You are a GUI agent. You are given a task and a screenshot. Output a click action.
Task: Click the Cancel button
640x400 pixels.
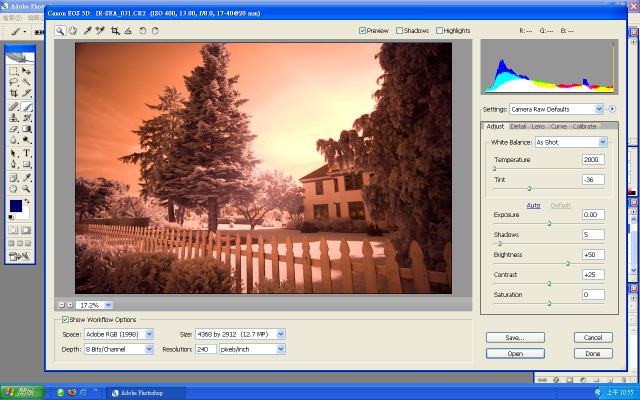coord(593,338)
